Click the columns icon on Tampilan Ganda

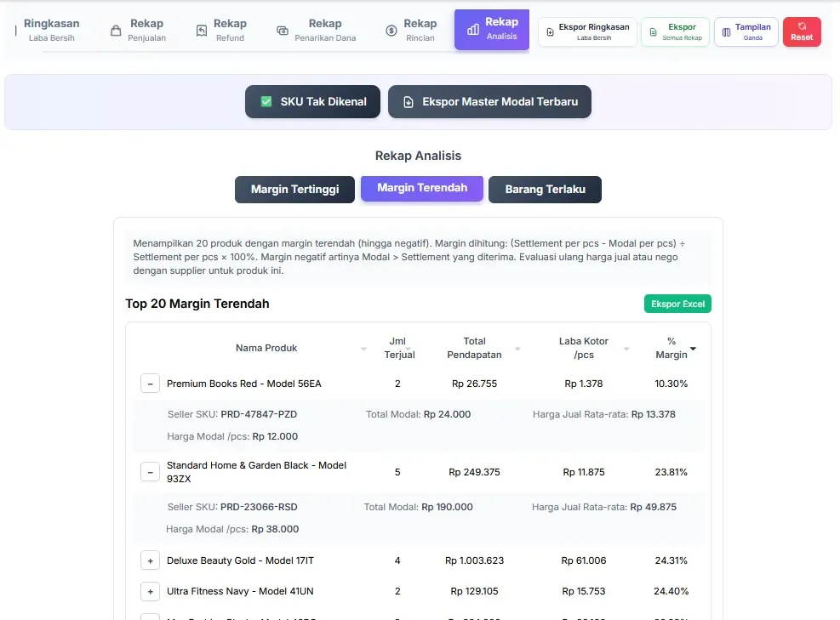(x=726, y=32)
